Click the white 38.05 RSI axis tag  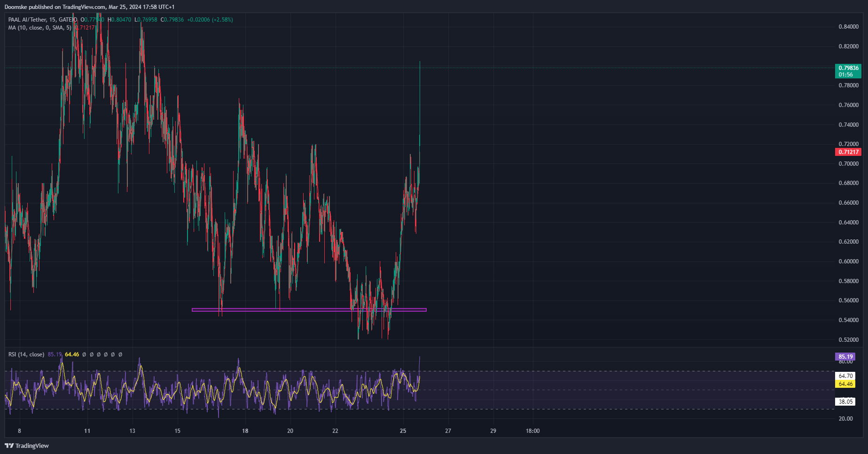[x=845, y=402]
